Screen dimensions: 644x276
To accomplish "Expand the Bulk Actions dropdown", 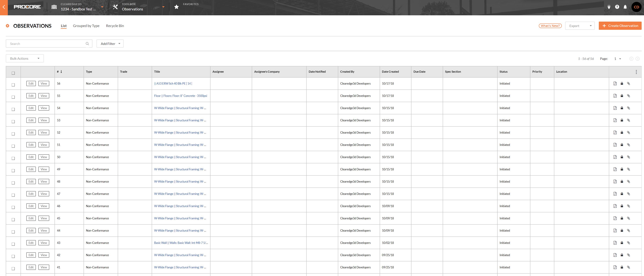I will pos(24,58).
